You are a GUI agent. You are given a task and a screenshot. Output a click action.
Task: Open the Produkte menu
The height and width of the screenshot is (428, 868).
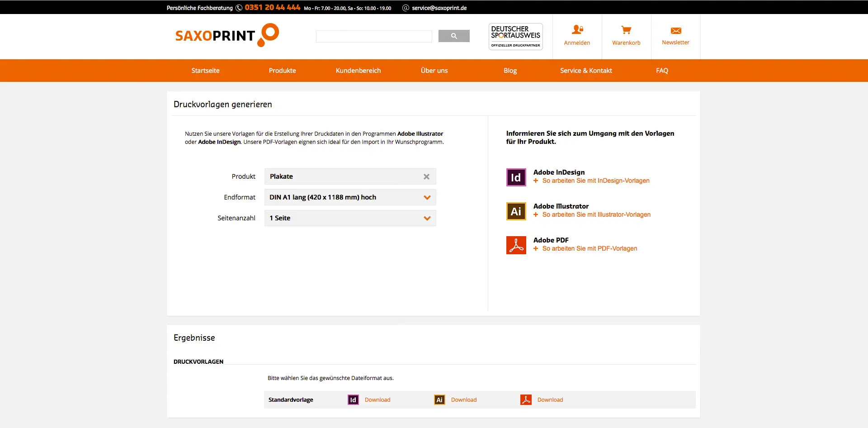pos(282,71)
